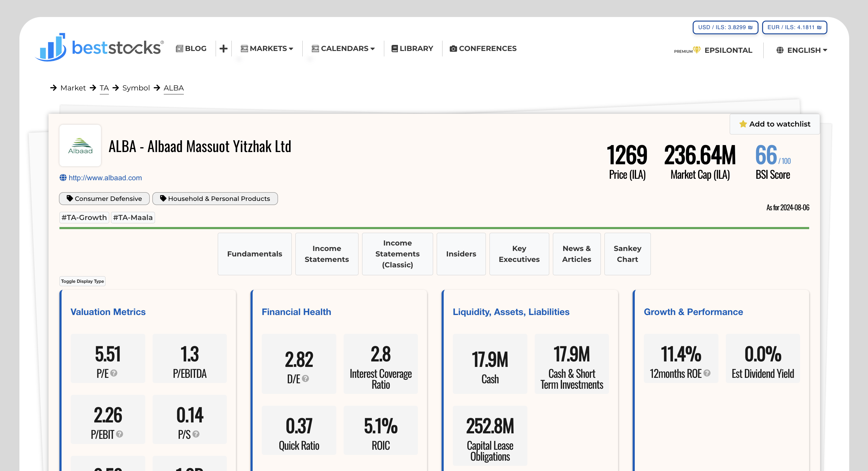Open the ENGLISH language dropdown
Viewport: 868px width, 471px height.
pyautogui.click(x=802, y=50)
